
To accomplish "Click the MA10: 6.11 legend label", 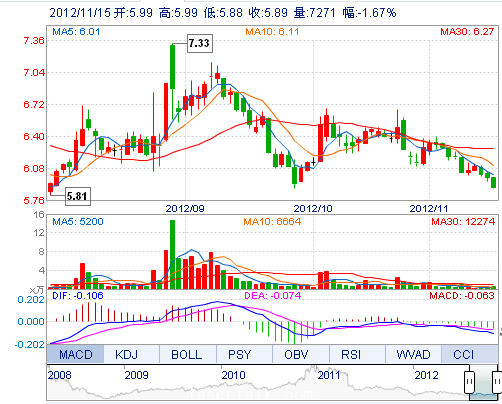I will click(272, 32).
